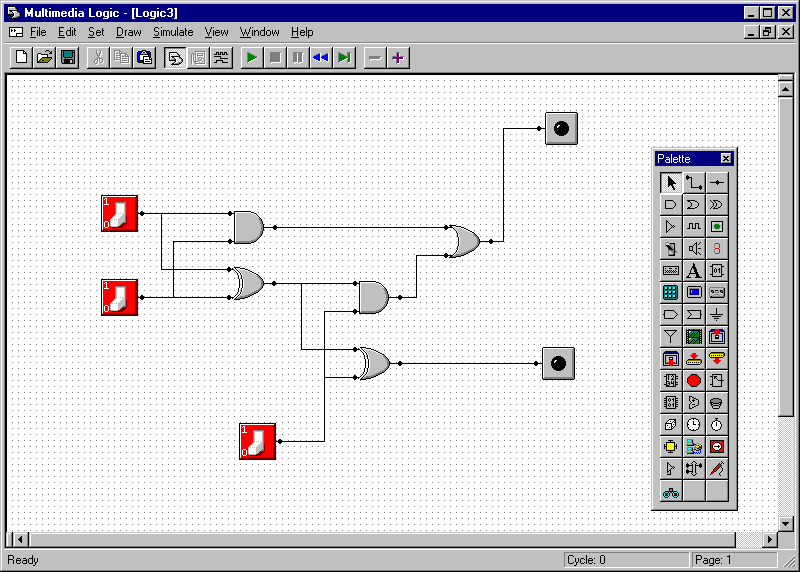This screenshot has height=572, width=800.
Task: Open the Draw menu
Action: 128,32
